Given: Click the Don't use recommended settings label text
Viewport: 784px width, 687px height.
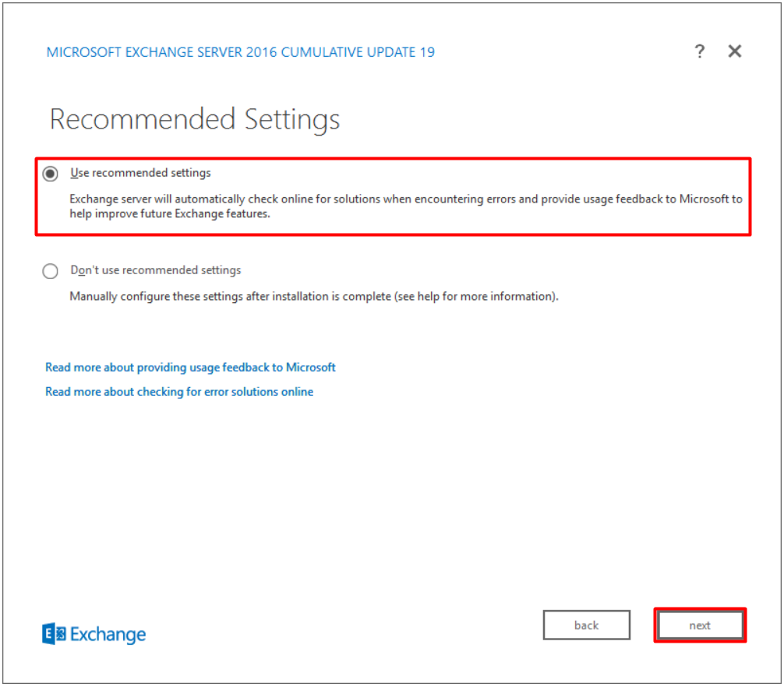Looking at the screenshot, I should tap(156, 270).
